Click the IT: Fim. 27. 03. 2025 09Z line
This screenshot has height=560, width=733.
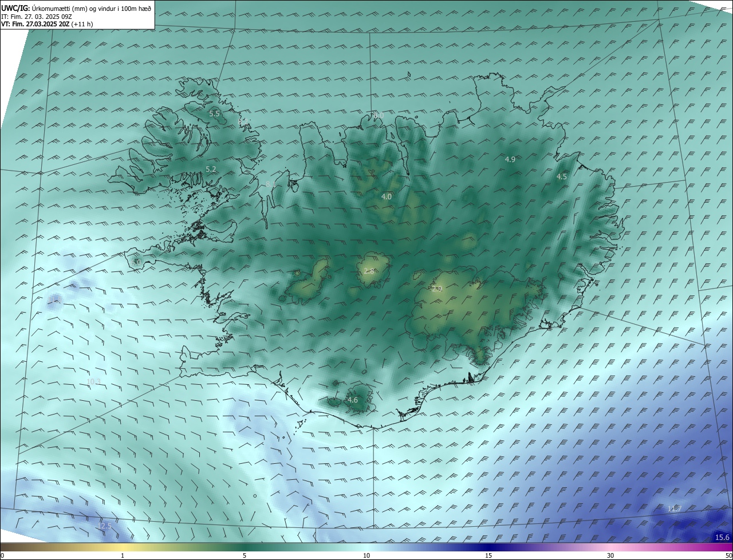click(36, 17)
